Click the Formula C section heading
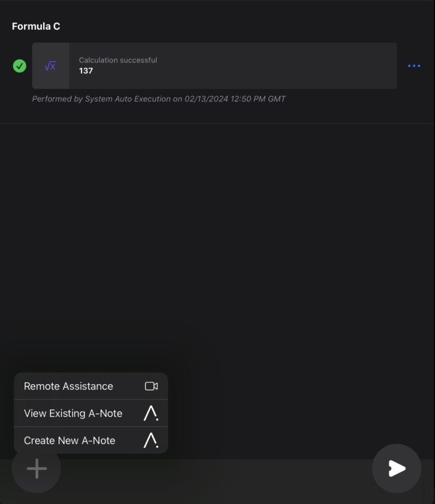 pyautogui.click(x=36, y=27)
